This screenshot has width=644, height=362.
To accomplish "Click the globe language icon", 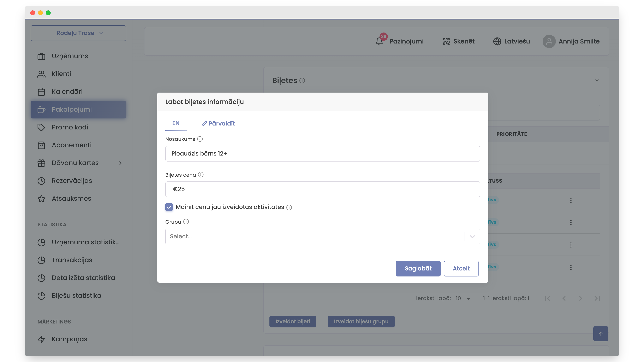I will pos(497,41).
